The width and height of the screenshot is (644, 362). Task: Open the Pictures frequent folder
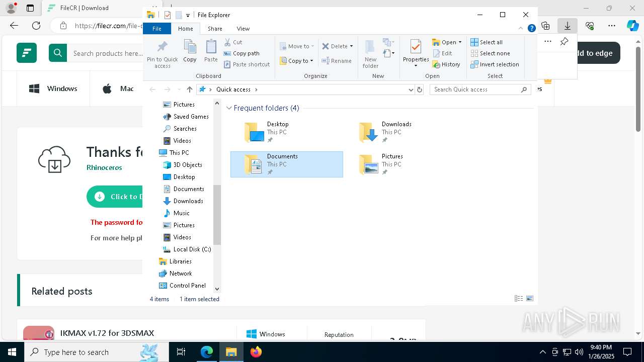click(x=401, y=164)
